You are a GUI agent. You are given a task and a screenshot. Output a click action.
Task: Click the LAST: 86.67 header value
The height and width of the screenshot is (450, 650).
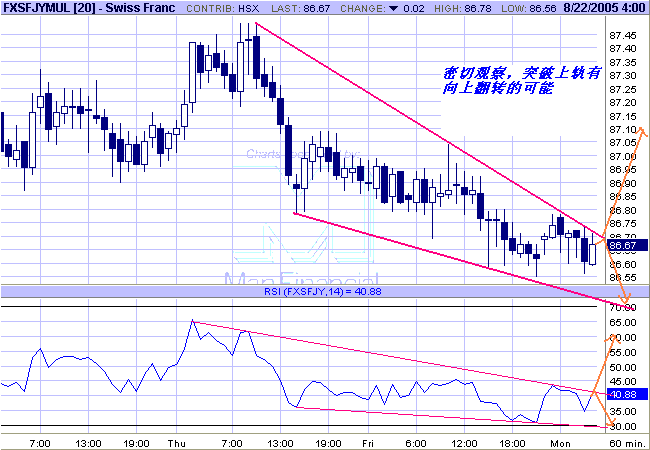[301, 8]
